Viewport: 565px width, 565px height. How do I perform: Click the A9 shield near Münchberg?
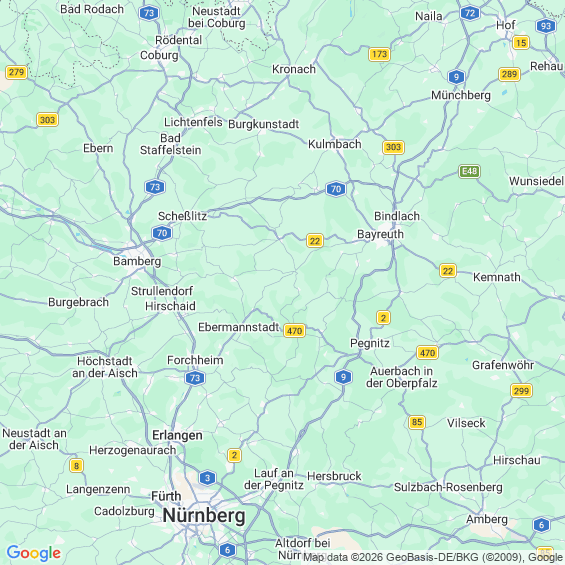click(x=456, y=77)
